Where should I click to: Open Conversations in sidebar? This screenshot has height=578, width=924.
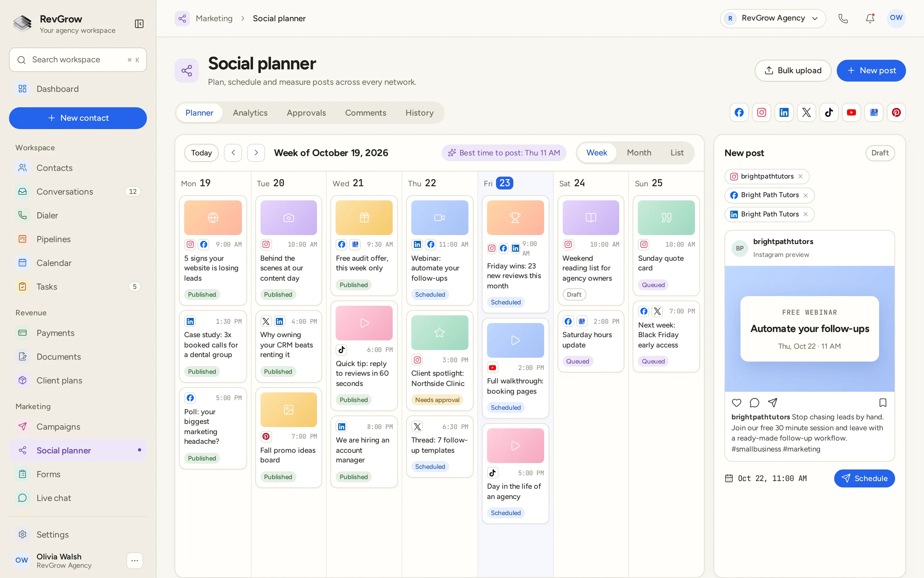pyautogui.click(x=78, y=191)
